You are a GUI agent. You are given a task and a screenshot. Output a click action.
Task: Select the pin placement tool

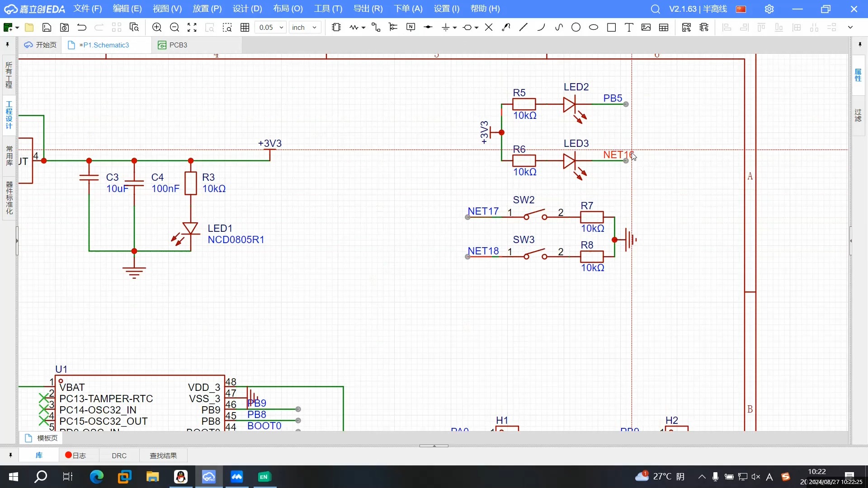(x=428, y=28)
